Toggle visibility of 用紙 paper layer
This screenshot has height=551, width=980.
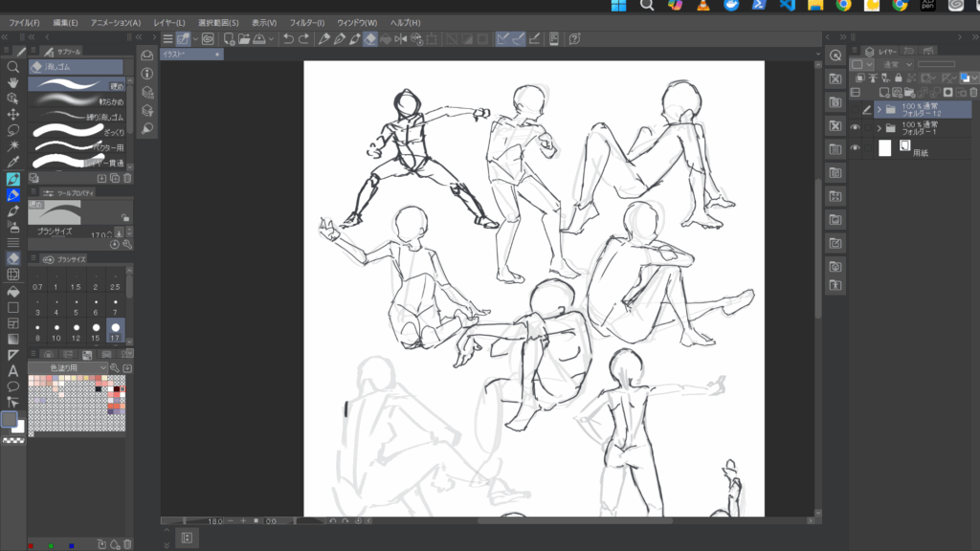click(x=856, y=148)
